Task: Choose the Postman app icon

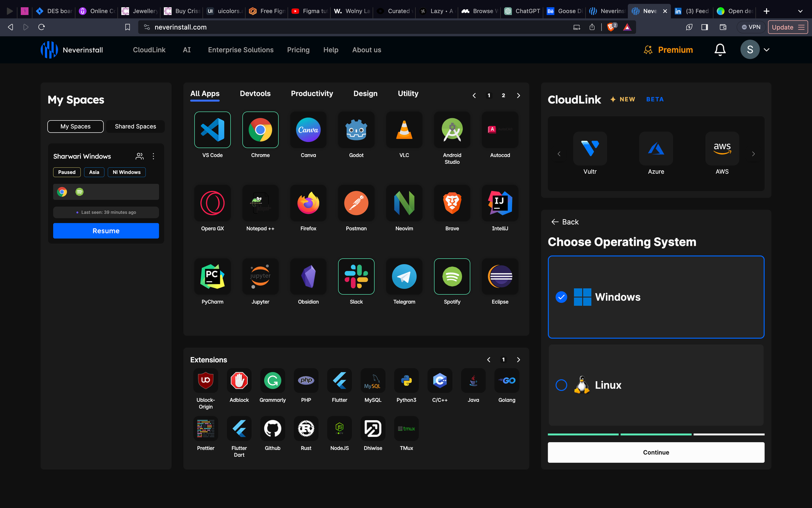Action: 356,203
